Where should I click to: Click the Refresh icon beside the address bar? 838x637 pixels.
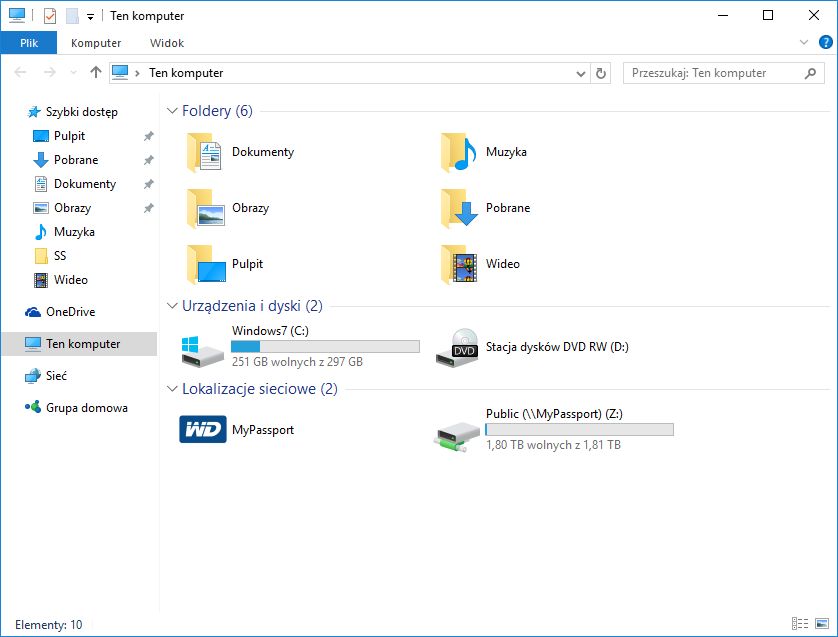[600, 72]
